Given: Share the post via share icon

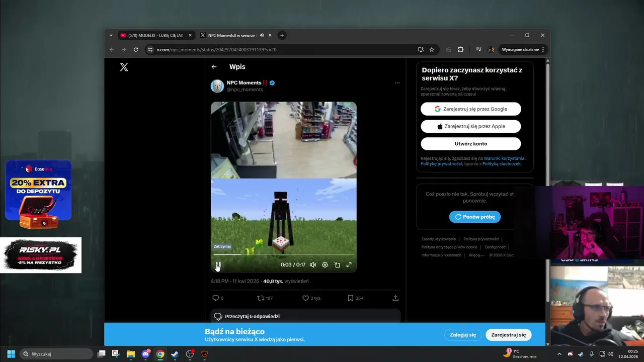Looking at the screenshot, I should [x=395, y=298].
